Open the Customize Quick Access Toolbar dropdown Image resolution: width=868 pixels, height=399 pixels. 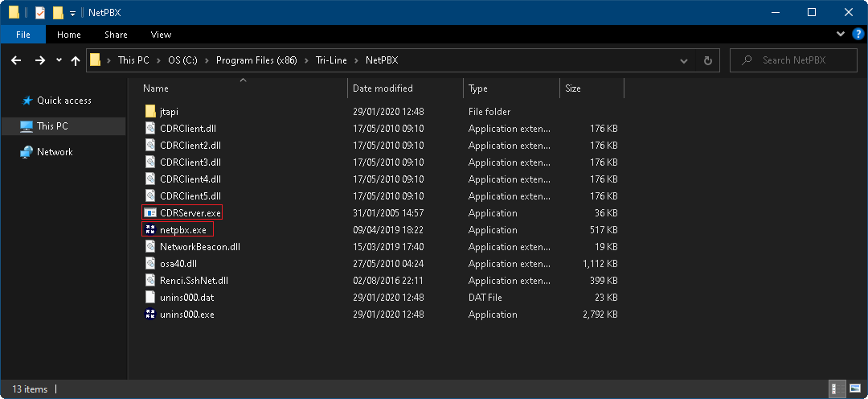coord(72,13)
